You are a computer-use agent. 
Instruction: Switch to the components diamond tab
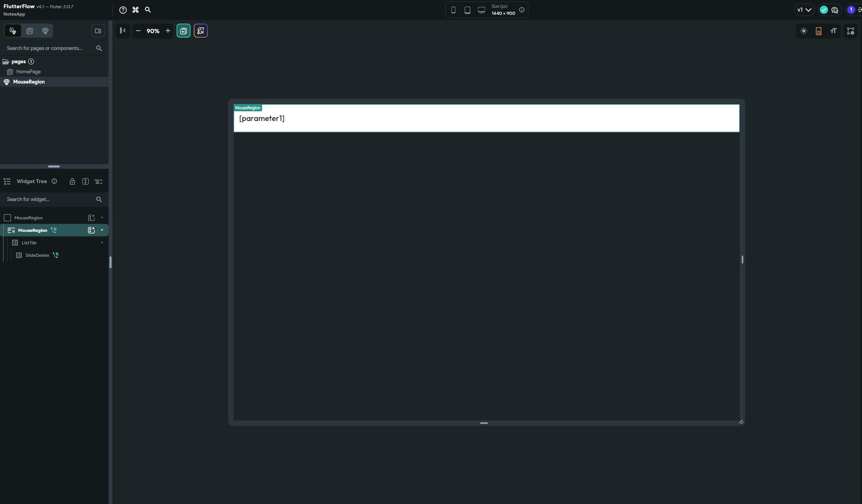point(45,31)
